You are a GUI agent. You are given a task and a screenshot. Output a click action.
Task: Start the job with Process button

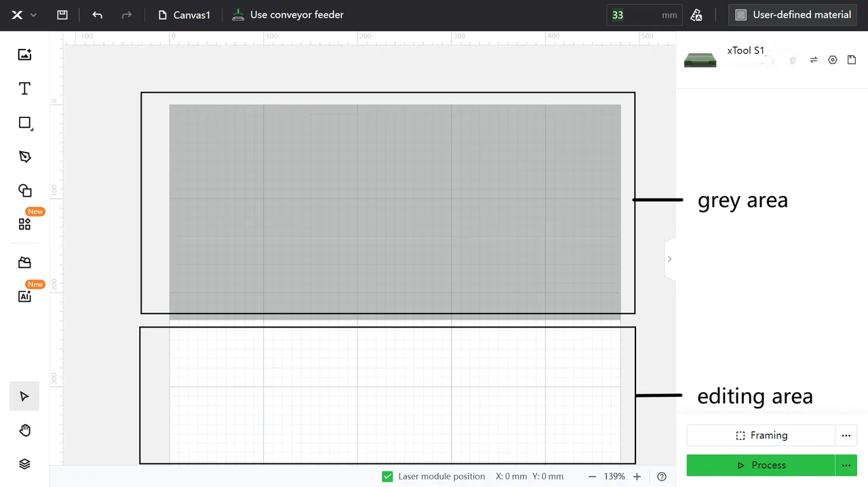point(761,465)
